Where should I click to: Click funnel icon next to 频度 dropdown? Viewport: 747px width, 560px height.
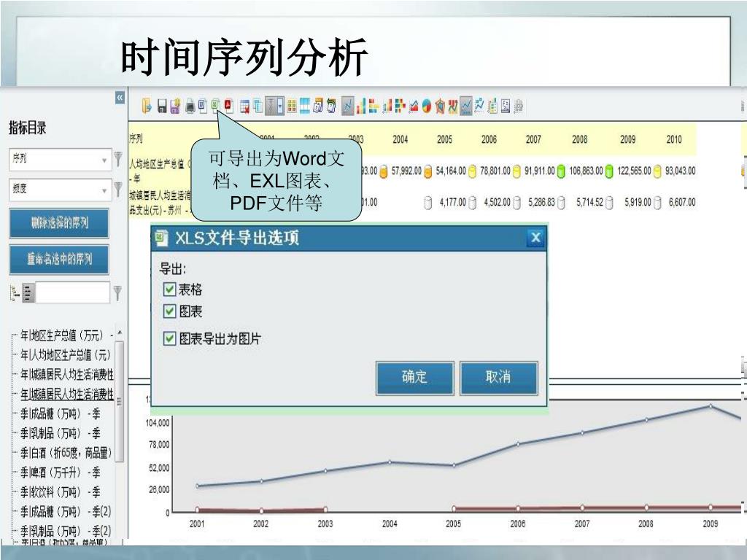pos(118,189)
